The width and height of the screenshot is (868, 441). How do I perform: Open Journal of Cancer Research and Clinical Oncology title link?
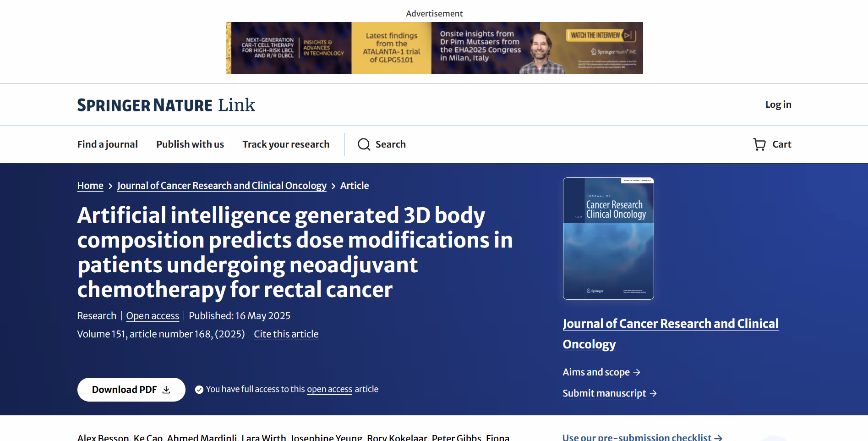click(671, 334)
